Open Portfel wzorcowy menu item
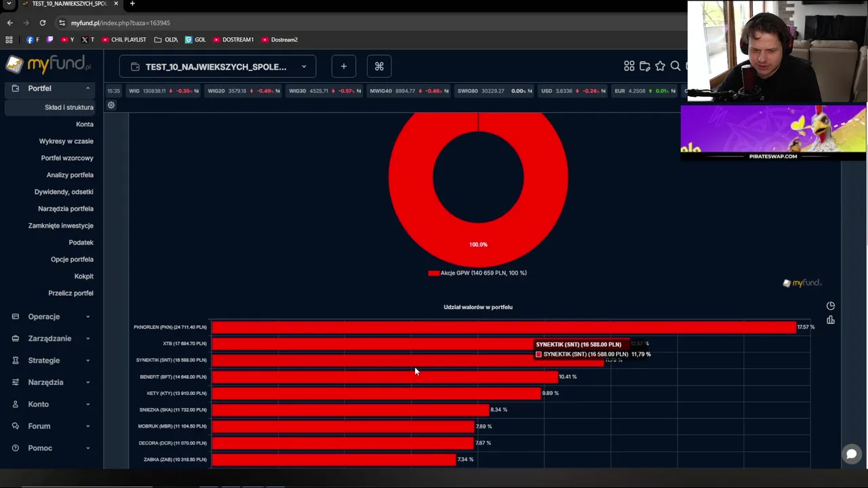The width and height of the screenshot is (868, 488). [67, 158]
